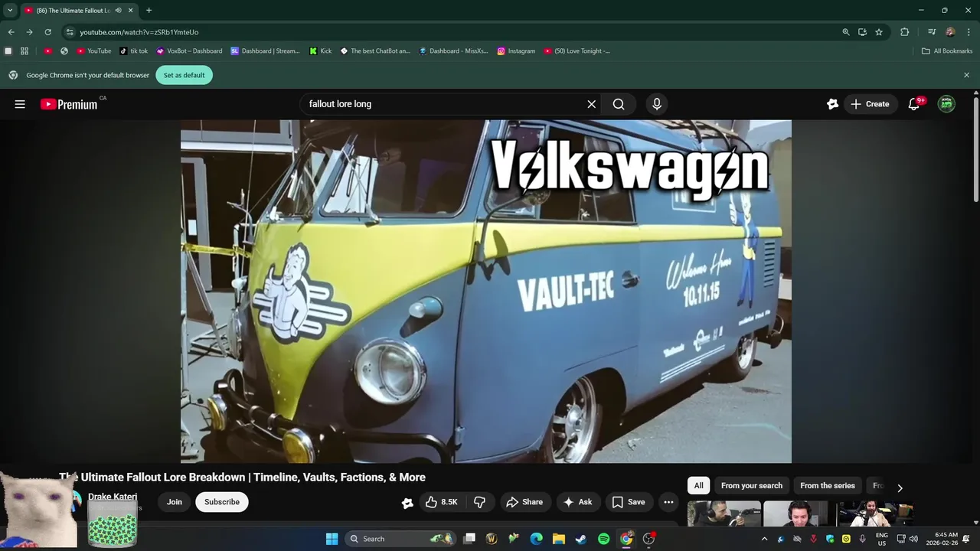Open Instagram bookmark
Viewport: 980px width, 551px height.
point(516,51)
